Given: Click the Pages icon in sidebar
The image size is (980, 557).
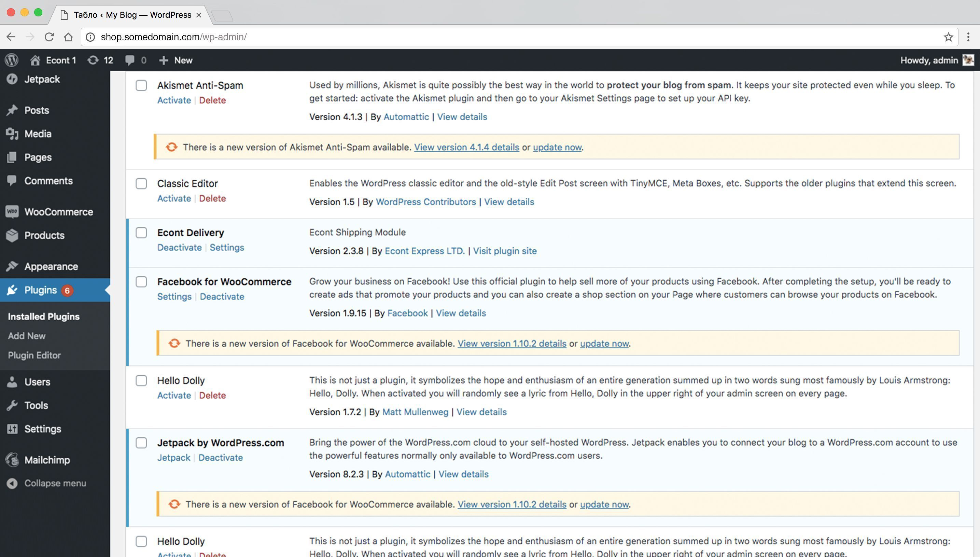Looking at the screenshot, I should tap(12, 157).
